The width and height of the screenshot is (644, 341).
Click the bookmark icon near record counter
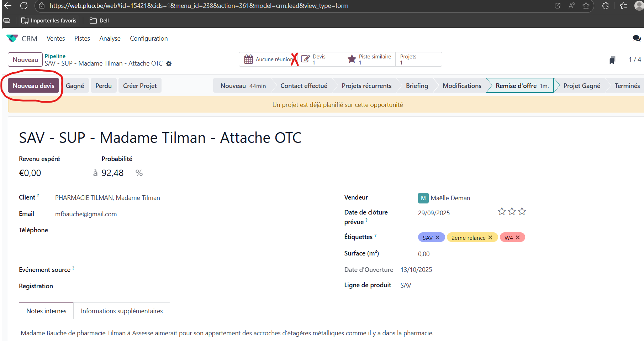[612, 60]
